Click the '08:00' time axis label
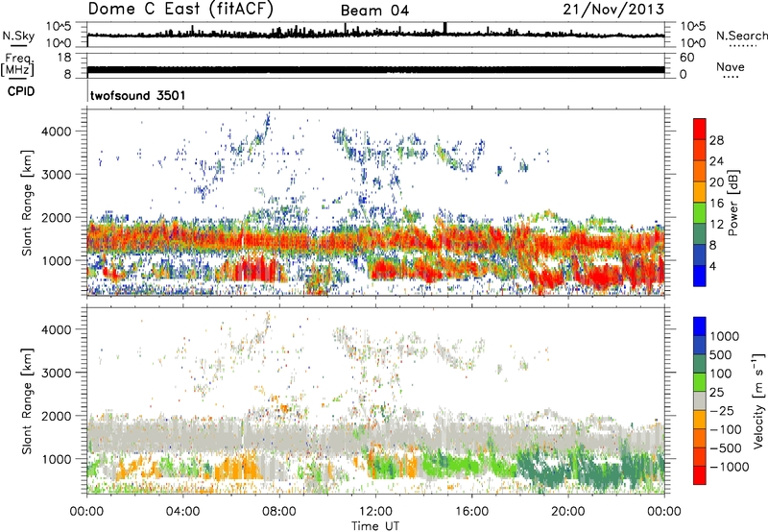Viewport: 768px width, 532px height. pos(279,512)
